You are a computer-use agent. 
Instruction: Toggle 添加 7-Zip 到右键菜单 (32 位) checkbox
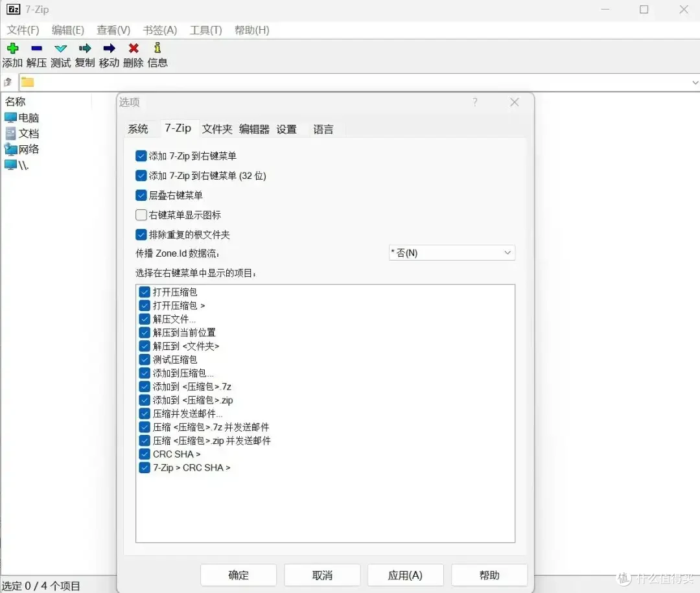pyautogui.click(x=141, y=176)
